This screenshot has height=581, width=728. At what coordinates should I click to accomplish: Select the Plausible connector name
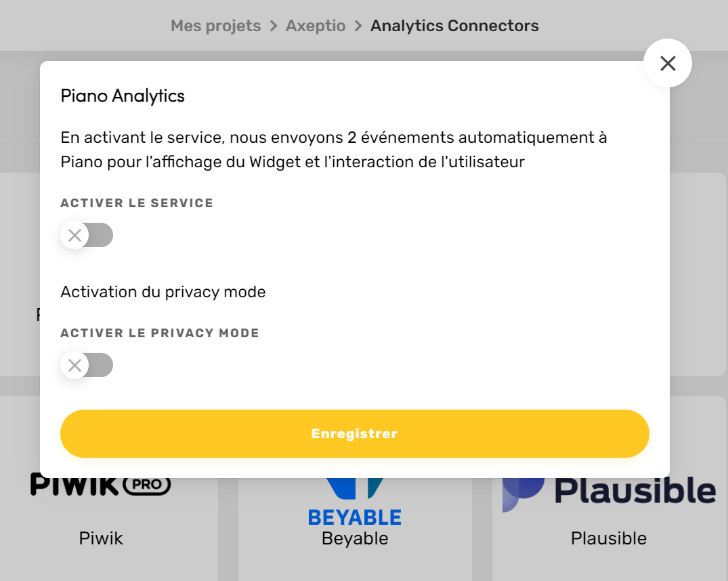609,538
